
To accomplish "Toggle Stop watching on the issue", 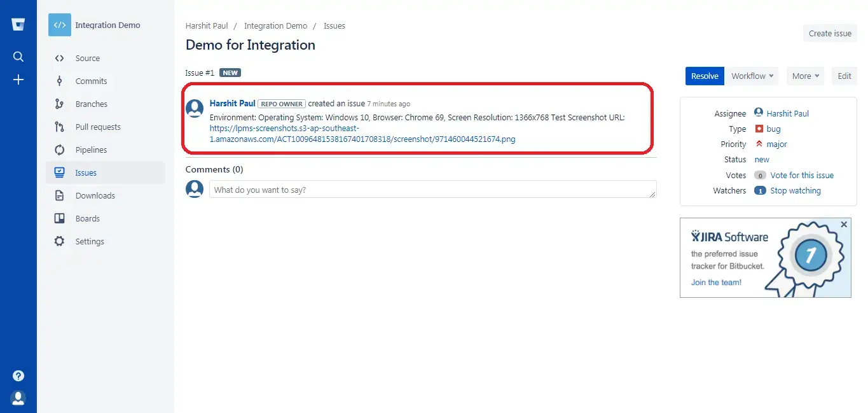I will 796,190.
